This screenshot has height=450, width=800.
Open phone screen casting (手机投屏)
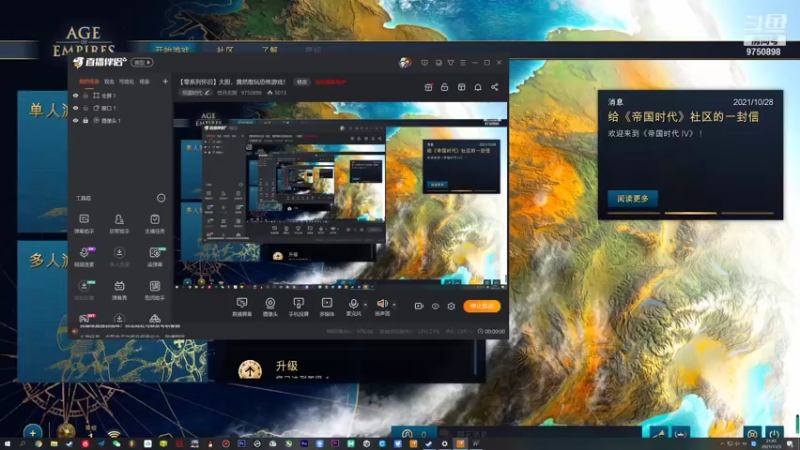pyautogui.click(x=298, y=307)
